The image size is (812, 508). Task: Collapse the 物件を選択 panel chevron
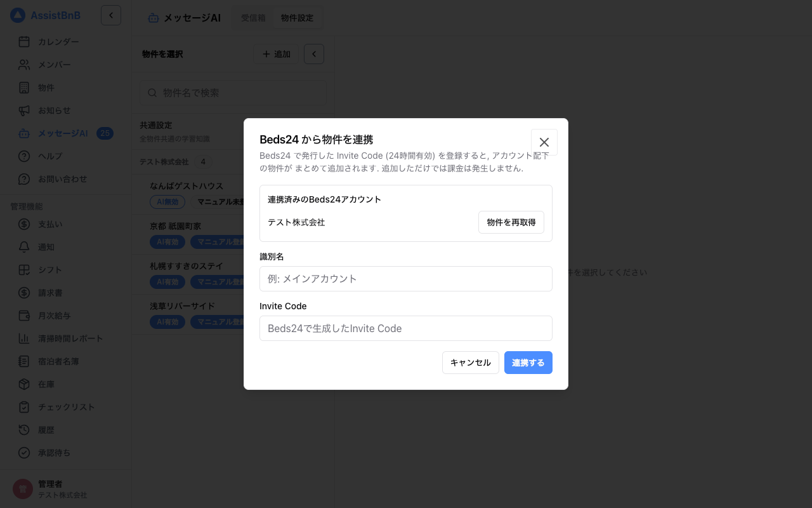314,54
